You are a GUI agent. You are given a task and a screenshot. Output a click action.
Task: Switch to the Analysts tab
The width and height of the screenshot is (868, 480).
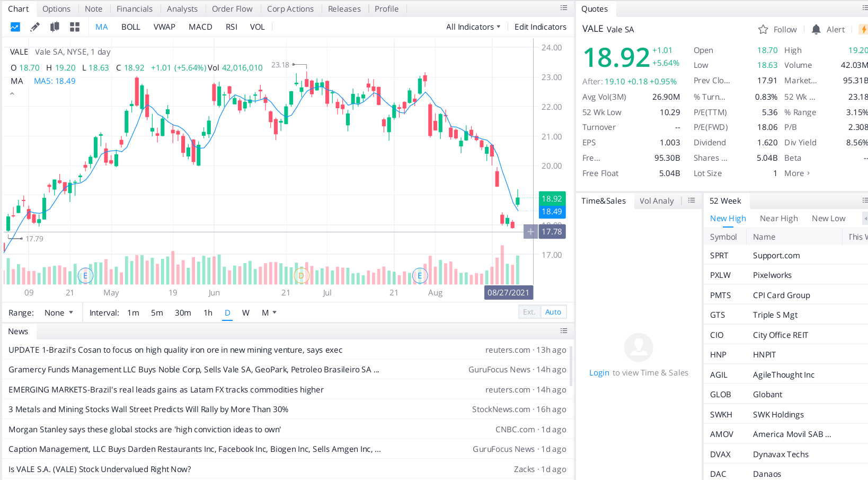(182, 9)
